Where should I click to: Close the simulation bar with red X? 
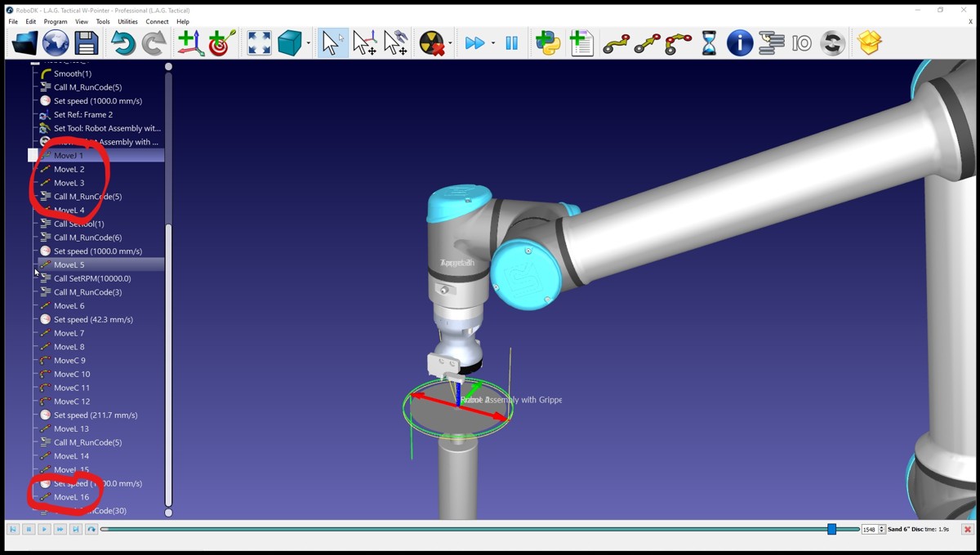(x=967, y=530)
